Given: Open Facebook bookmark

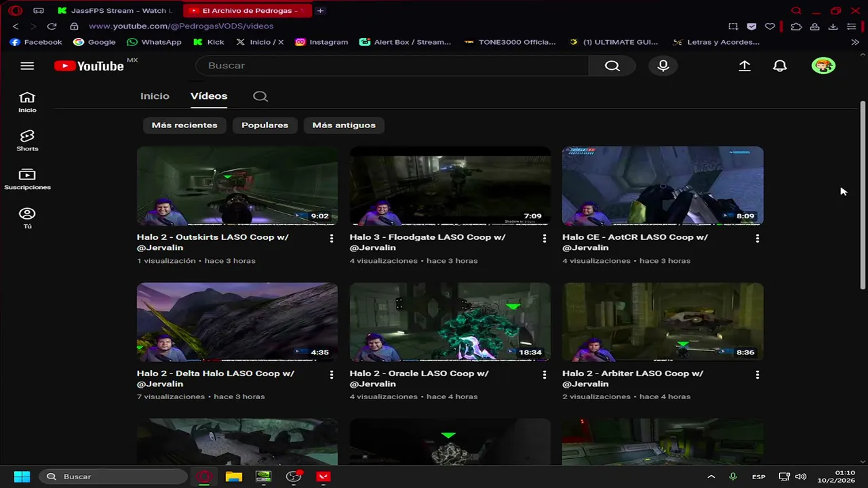Looking at the screenshot, I should click(36, 42).
